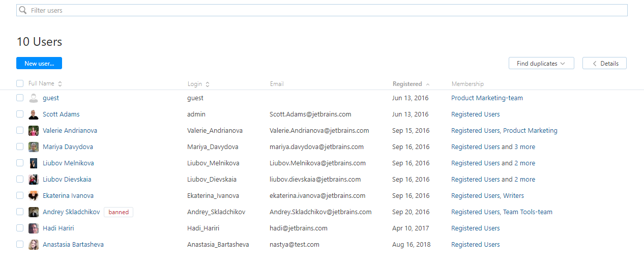This screenshot has width=644, height=263.
Task: Click the Email column header
Action: click(277, 84)
